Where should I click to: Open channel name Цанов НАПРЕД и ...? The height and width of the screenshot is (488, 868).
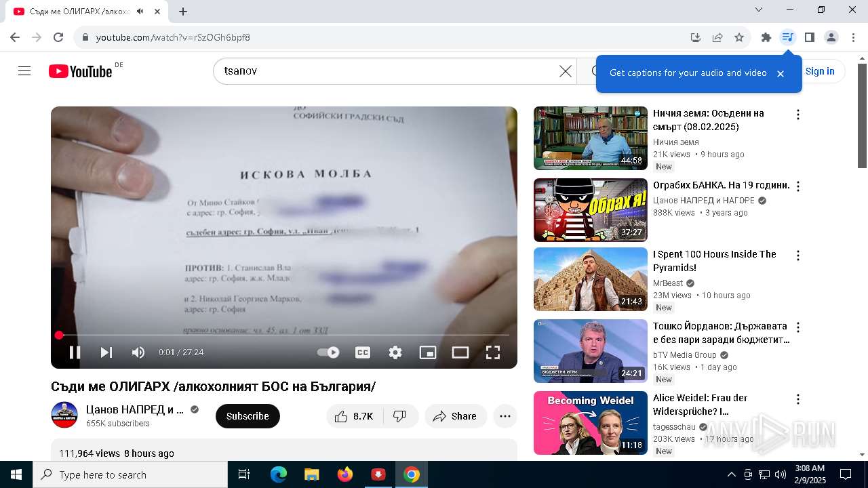[135, 409]
